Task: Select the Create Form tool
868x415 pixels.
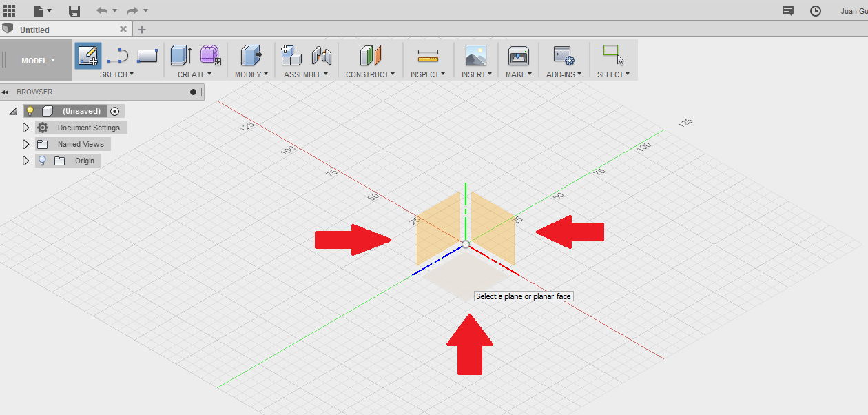Action: click(210, 56)
